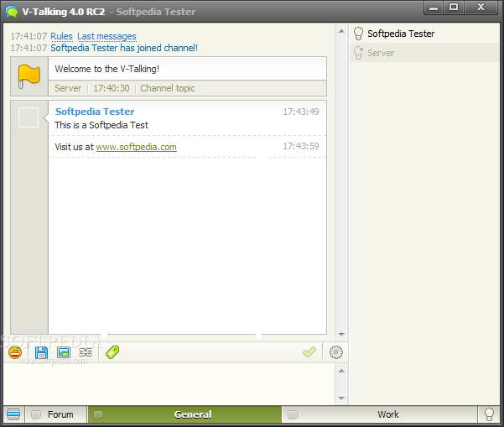Click the green tag icon

tap(112, 352)
